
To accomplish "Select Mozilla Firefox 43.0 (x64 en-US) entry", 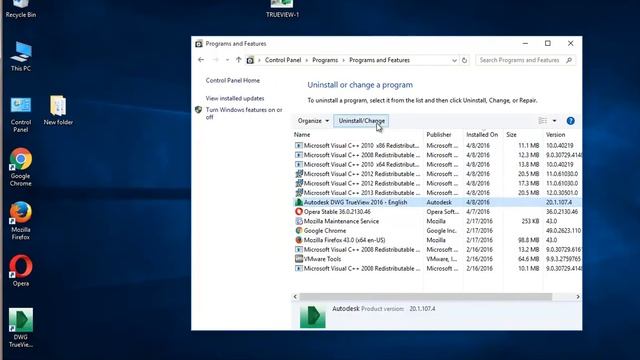I will click(x=438, y=240).
